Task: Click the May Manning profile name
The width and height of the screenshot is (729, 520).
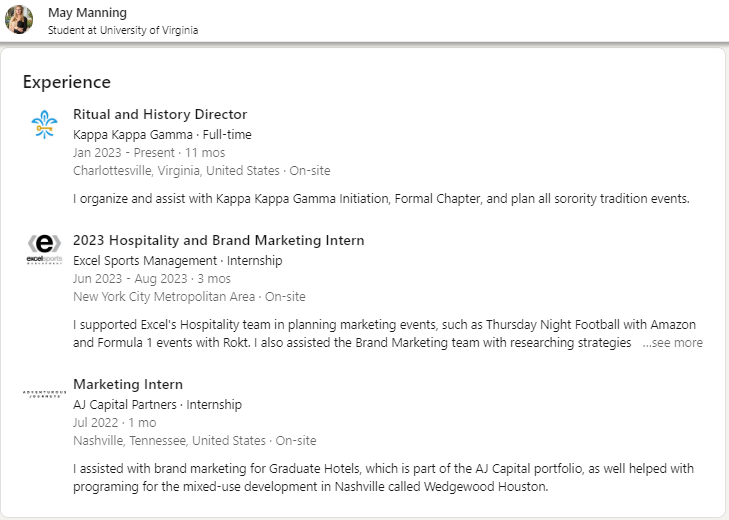Action: pyautogui.click(x=87, y=12)
